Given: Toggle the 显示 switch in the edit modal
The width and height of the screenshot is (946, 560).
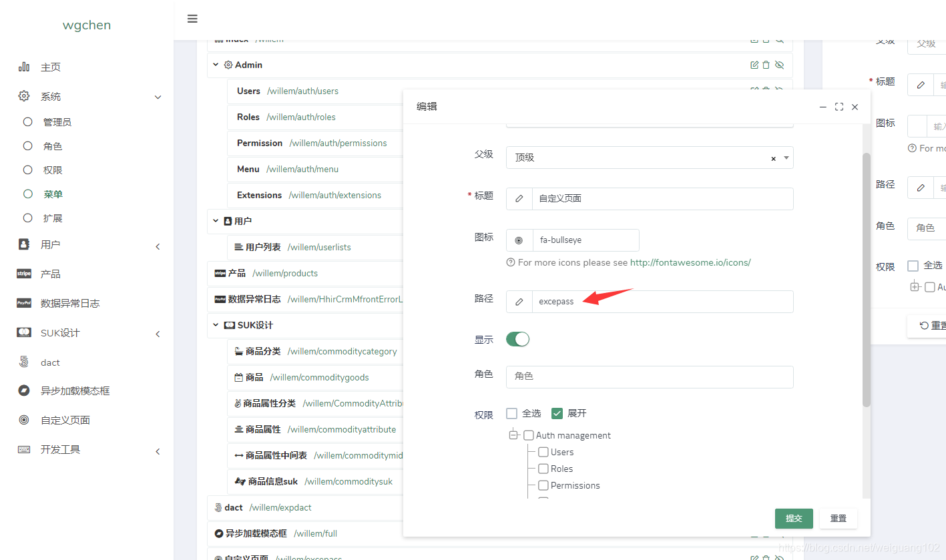Looking at the screenshot, I should [517, 339].
